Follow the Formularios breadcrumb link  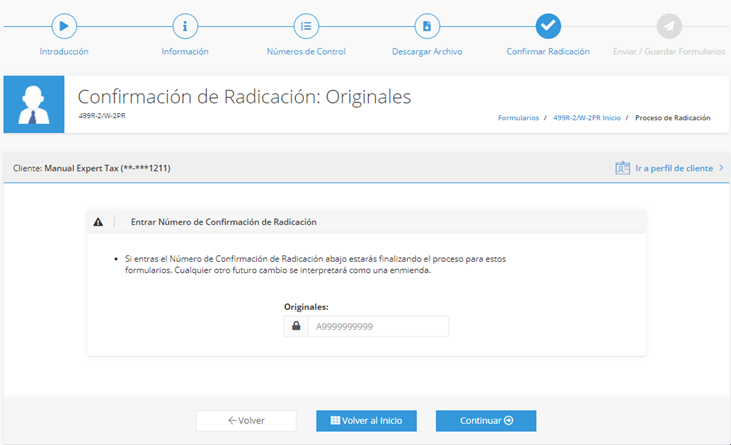pos(518,118)
